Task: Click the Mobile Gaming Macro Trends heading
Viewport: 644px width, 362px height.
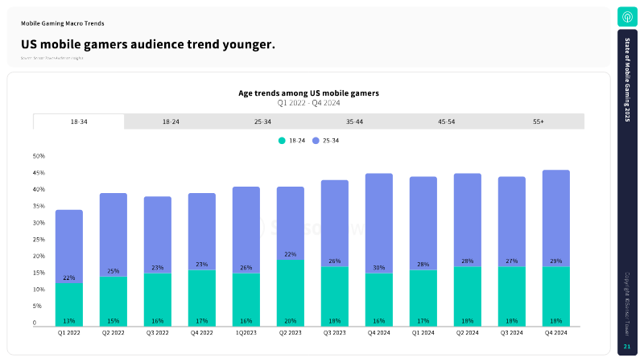Action: pyautogui.click(x=63, y=23)
